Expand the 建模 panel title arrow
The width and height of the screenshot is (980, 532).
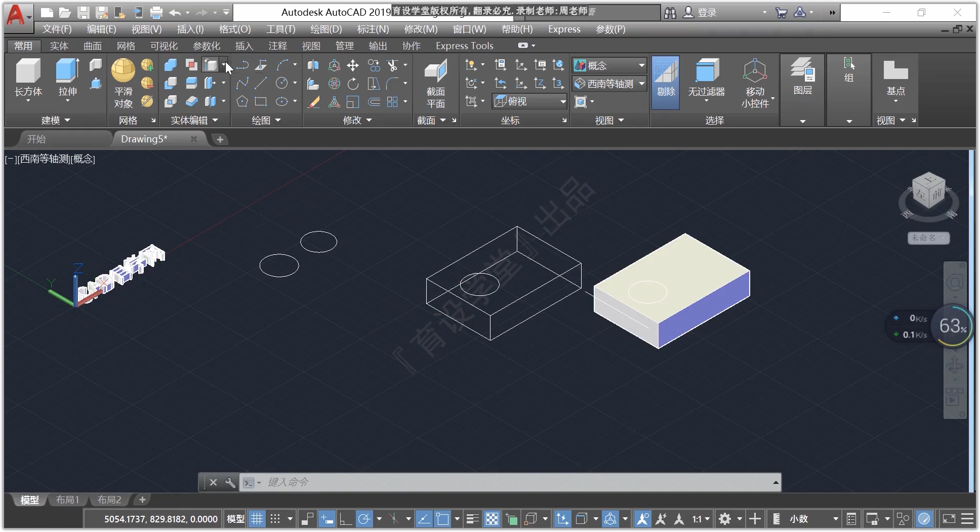(67, 120)
